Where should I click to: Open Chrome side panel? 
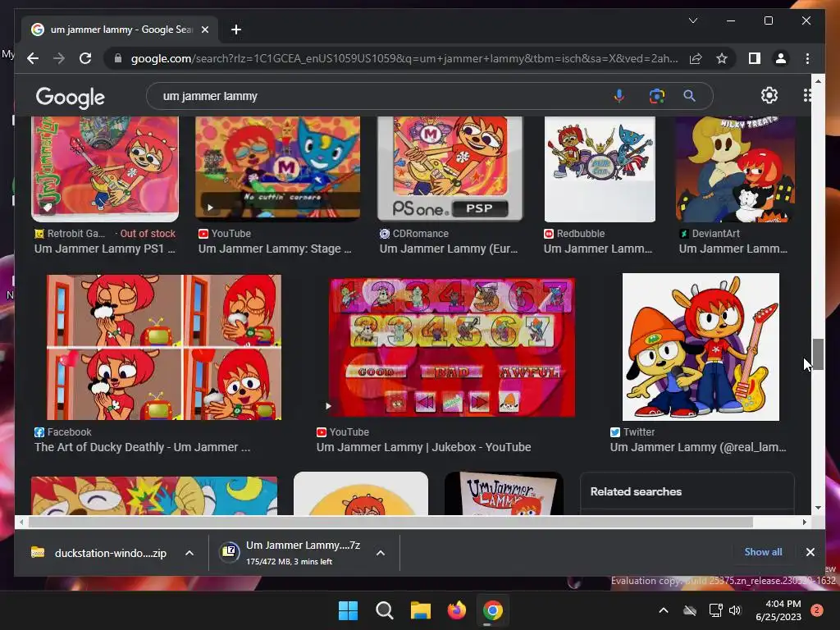(x=755, y=58)
